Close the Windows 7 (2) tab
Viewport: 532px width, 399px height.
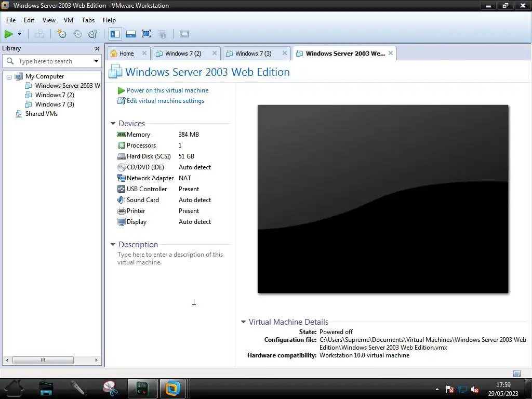click(215, 53)
